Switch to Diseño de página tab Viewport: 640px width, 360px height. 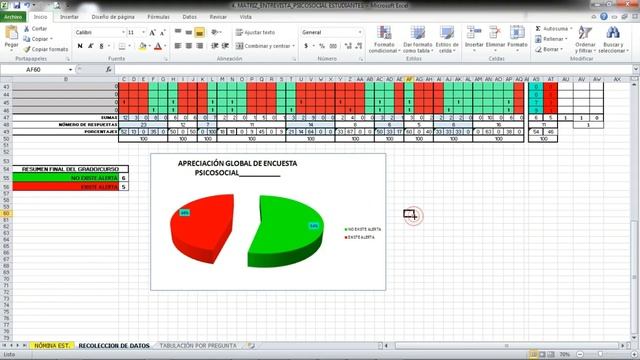[113, 17]
